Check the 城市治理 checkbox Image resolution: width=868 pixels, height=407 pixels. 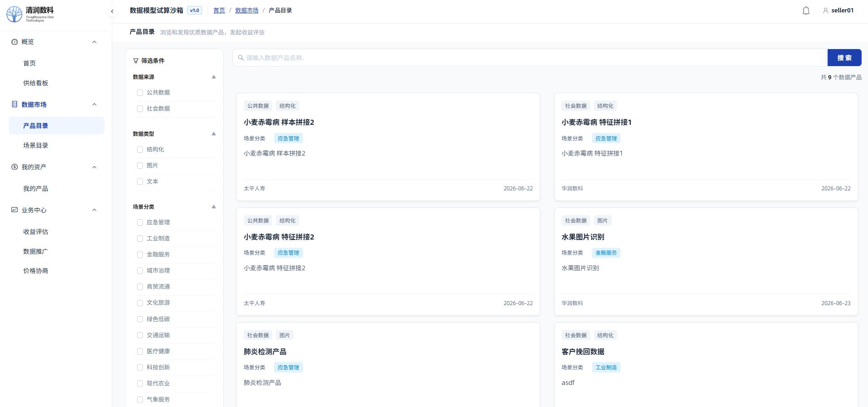pyautogui.click(x=140, y=271)
